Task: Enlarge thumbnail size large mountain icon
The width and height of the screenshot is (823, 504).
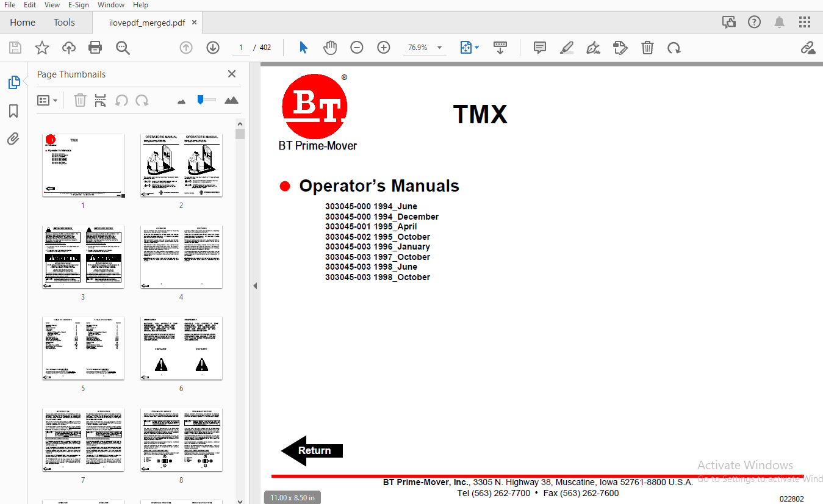Action: (x=231, y=100)
